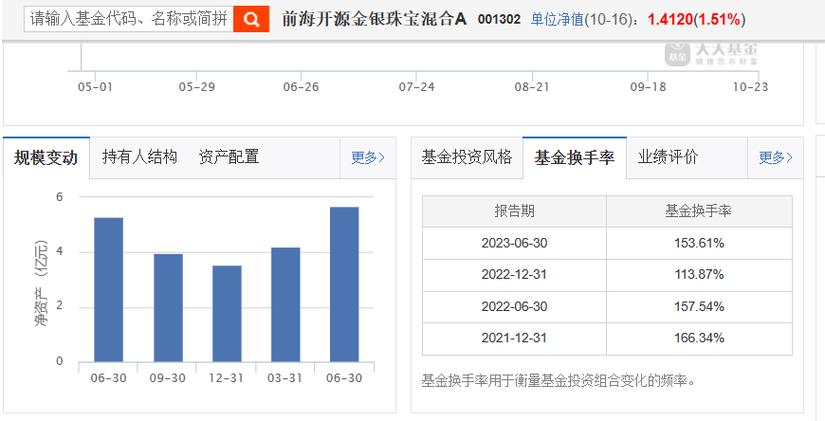Click the orange search magnifier icon

[x=253, y=19]
